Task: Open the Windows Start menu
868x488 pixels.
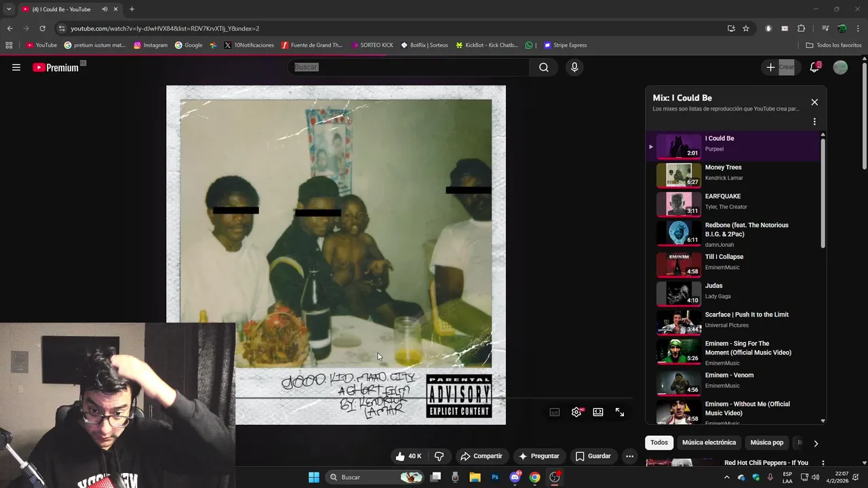Action: point(314,477)
